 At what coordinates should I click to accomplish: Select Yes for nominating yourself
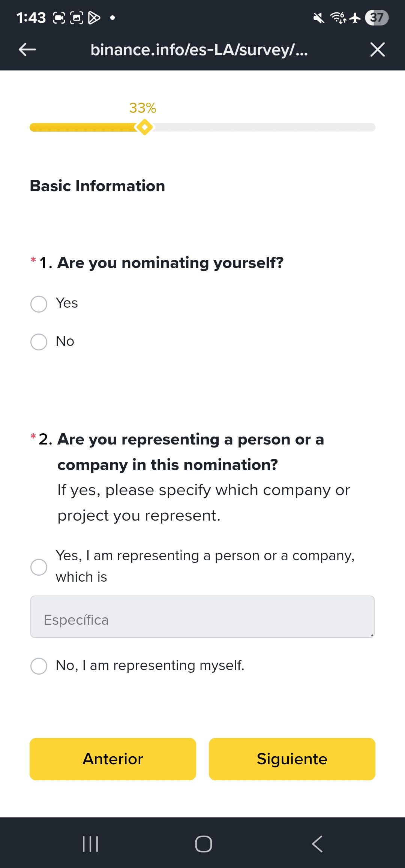coord(39,304)
